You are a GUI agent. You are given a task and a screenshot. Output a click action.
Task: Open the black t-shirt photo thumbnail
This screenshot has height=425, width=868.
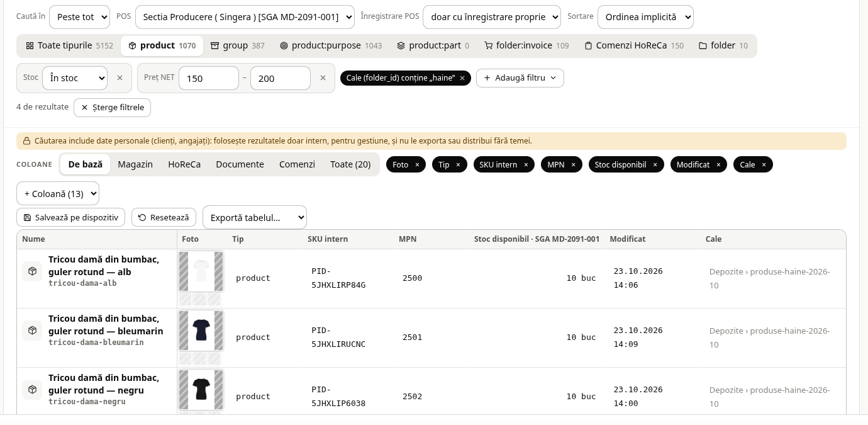(201, 390)
